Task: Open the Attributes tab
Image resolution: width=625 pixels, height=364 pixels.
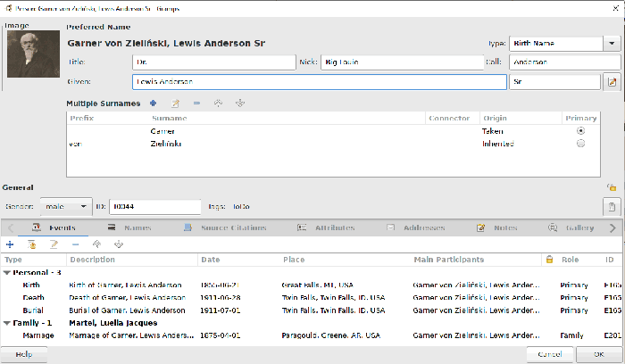Action: click(x=326, y=227)
